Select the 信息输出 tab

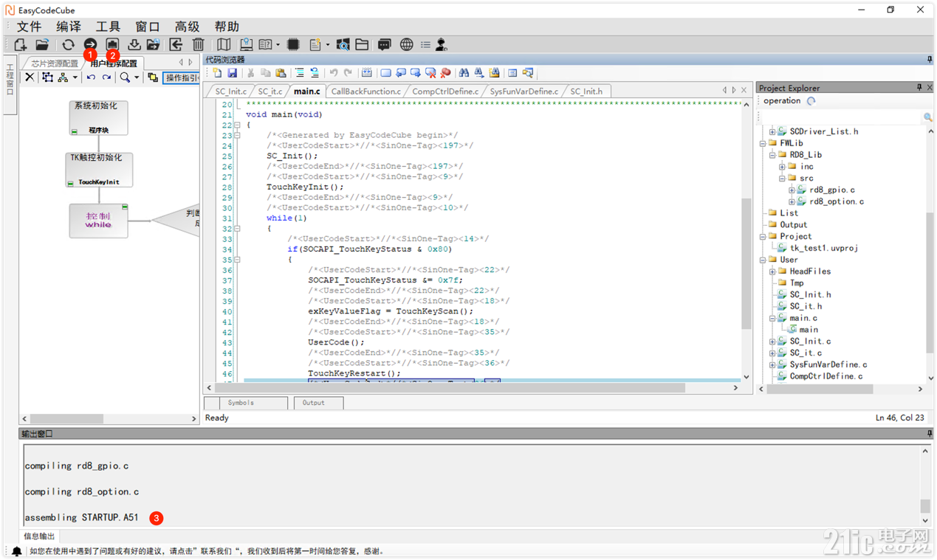click(39, 536)
